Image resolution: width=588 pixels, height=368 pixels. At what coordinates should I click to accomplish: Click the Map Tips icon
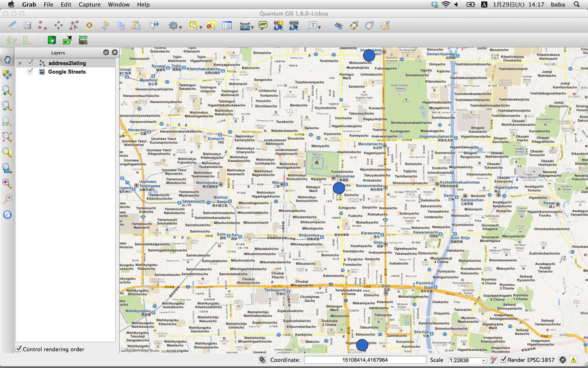pos(263,25)
